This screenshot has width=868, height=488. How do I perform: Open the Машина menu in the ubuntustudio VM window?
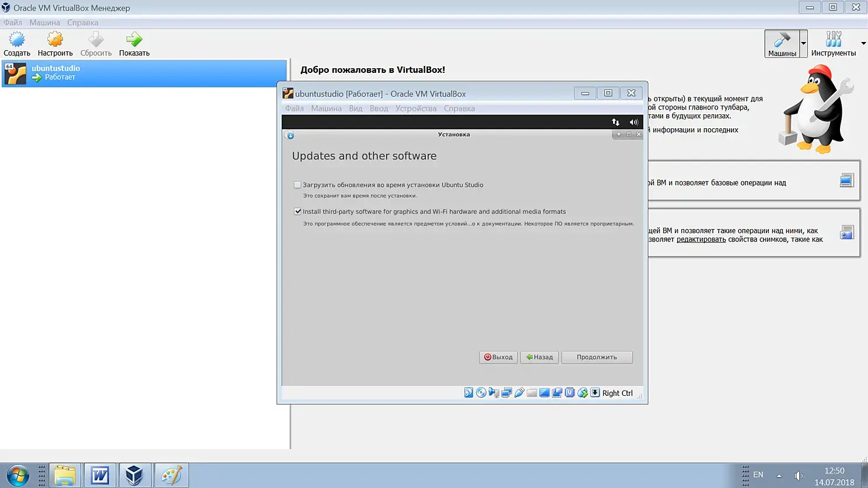(326, 108)
